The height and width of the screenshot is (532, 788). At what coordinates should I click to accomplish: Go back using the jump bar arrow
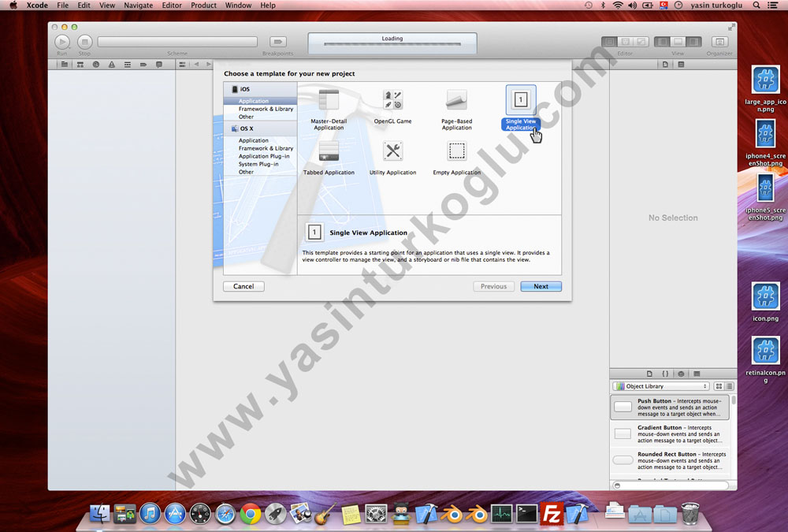pos(196,65)
